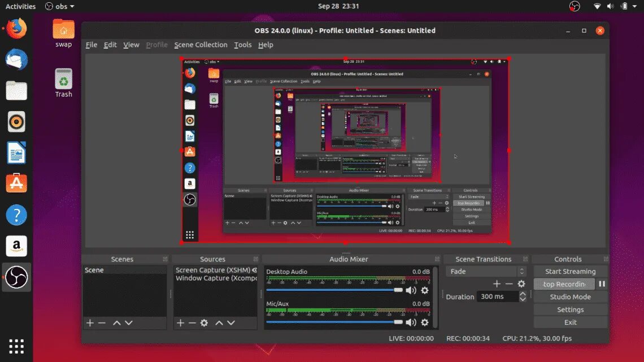Remove selected source with minus icon

[x=192, y=323]
